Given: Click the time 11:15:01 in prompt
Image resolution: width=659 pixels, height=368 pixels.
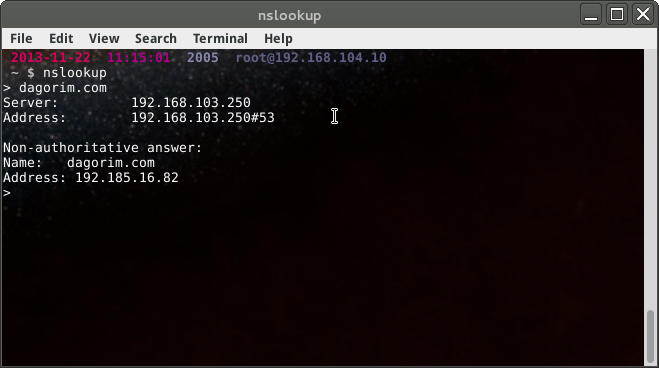Looking at the screenshot, I should click(139, 58).
